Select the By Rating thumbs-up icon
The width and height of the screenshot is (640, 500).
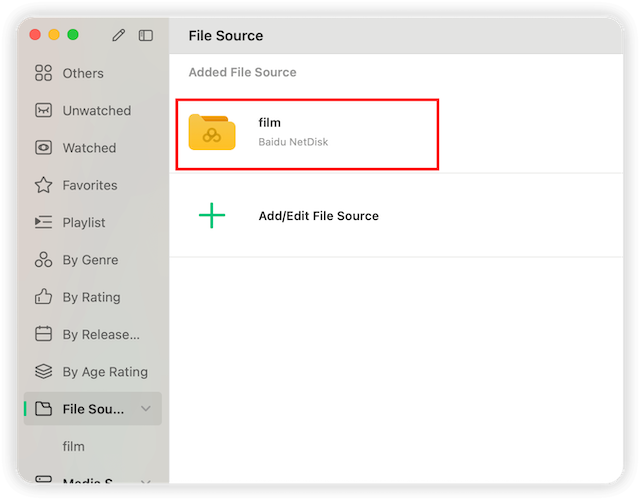pyautogui.click(x=43, y=297)
